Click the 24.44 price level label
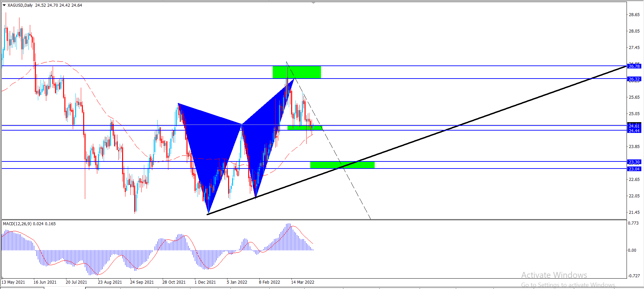 coord(634,131)
